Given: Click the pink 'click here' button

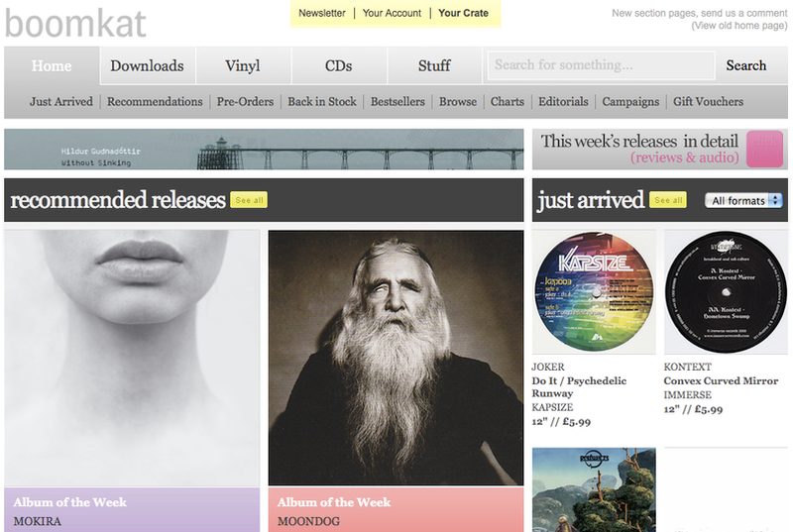Looking at the screenshot, I should [764, 149].
